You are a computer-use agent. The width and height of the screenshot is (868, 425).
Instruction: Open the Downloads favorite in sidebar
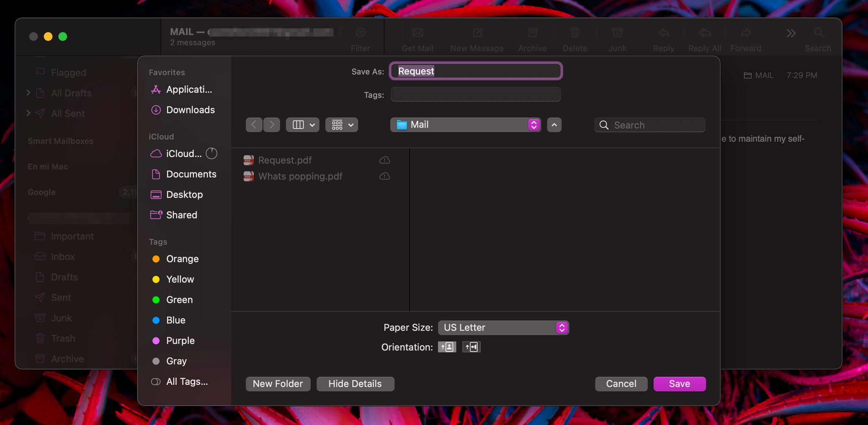pos(190,110)
